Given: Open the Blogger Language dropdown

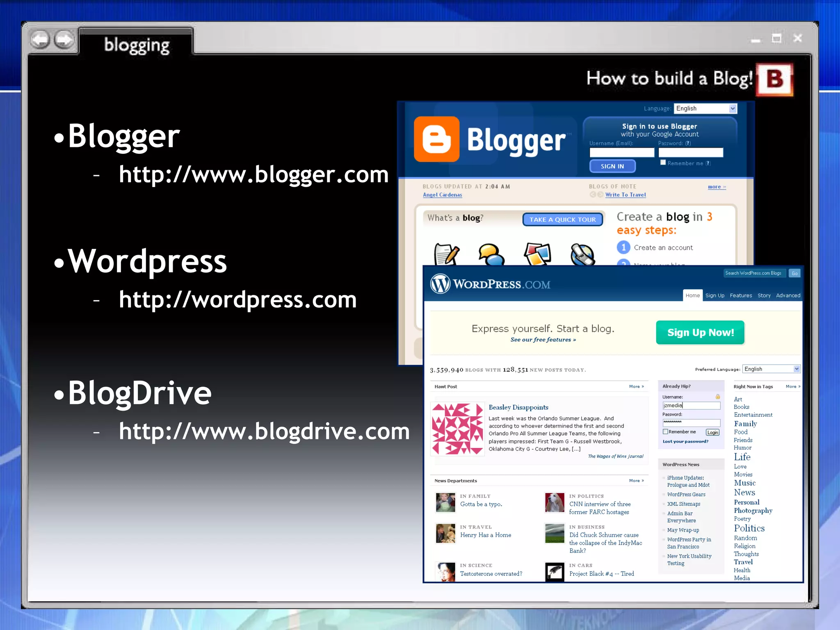Looking at the screenshot, I should click(x=705, y=108).
